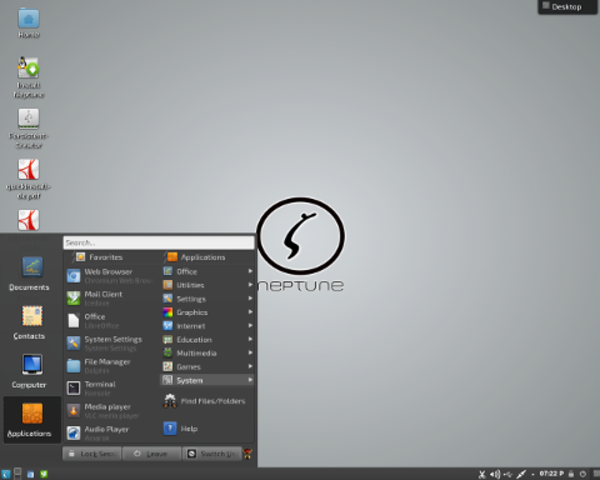Image resolution: width=600 pixels, height=480 pixels.
Task: Expand the Education category submenu
Action: pyautogui.click(x=207, y=340)
